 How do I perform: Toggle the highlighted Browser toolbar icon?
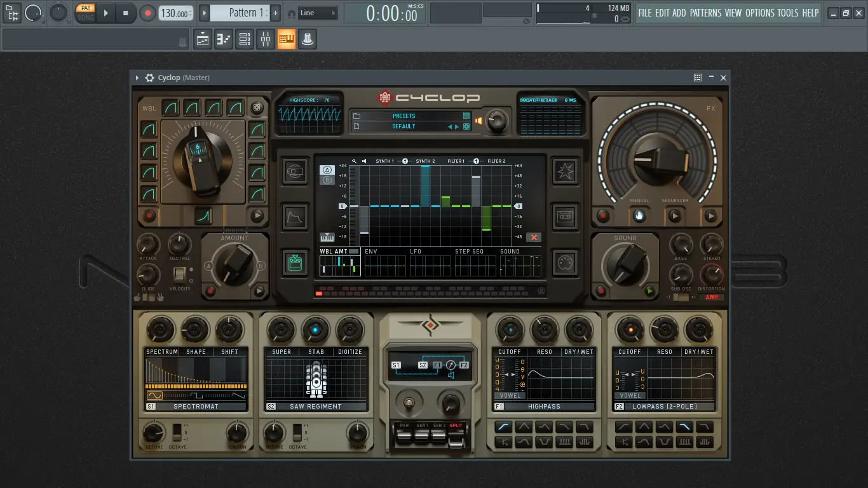[x=287, y=39]
